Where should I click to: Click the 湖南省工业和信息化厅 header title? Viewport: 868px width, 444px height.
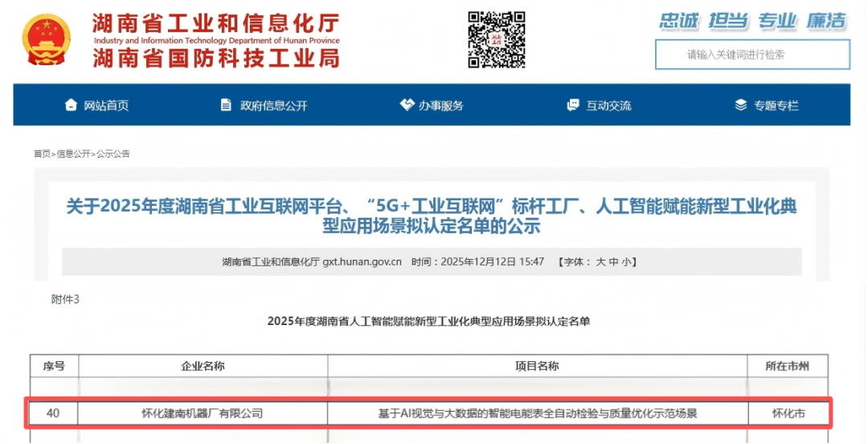(x=216, y=23)
